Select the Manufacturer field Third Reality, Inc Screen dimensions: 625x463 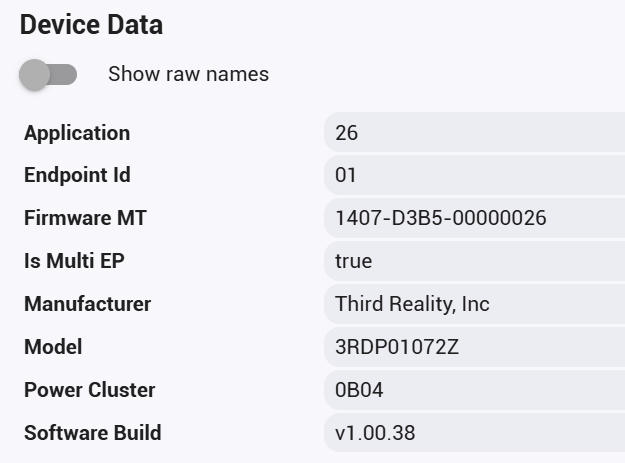tap(474, 304)
